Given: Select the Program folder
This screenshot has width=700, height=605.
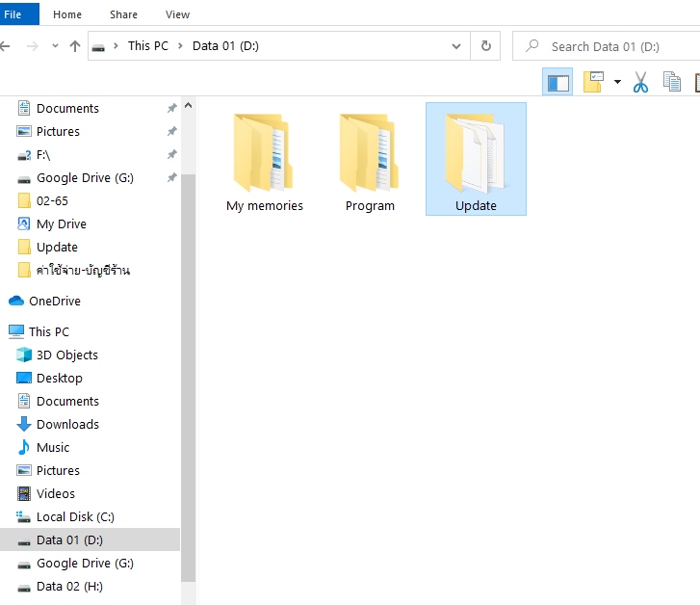Looking at the screenshot, I should pyautogui.click(x=370, y=160).
